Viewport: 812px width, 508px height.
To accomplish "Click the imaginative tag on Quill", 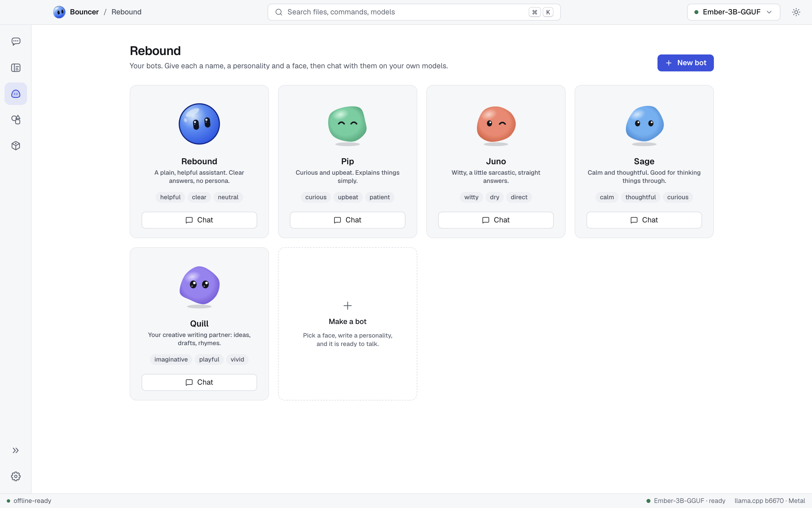I will [171, 360].
